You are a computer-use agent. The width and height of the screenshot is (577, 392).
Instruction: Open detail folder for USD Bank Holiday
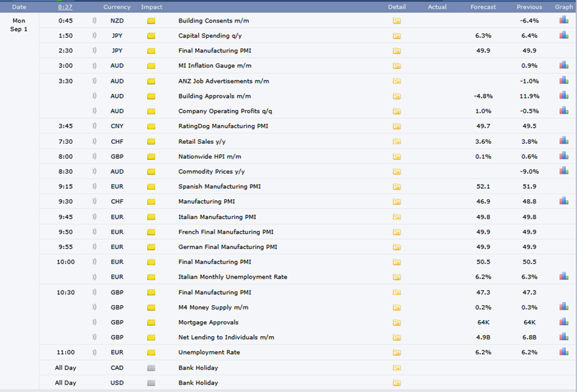(397, 383)
